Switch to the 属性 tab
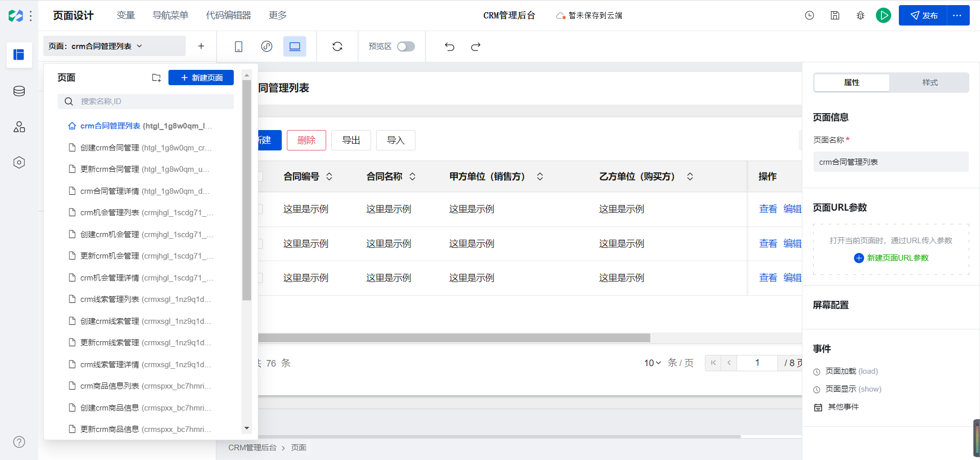The width and height of the screenshot is (980, 460). click(852, 83)
